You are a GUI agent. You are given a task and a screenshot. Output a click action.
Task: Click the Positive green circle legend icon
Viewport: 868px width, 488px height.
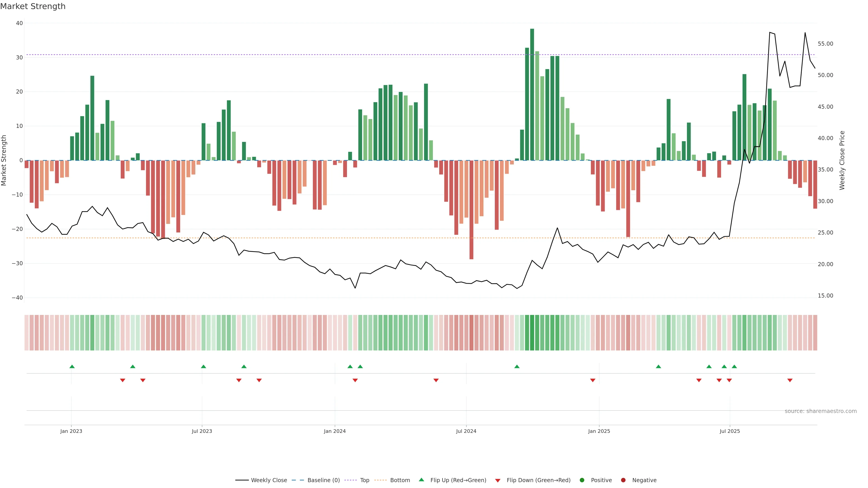coord(582,480)
